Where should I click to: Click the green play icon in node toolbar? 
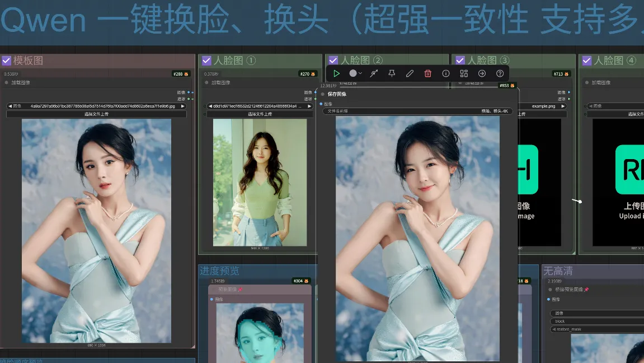pyautogui.click(x=336, y=73)
